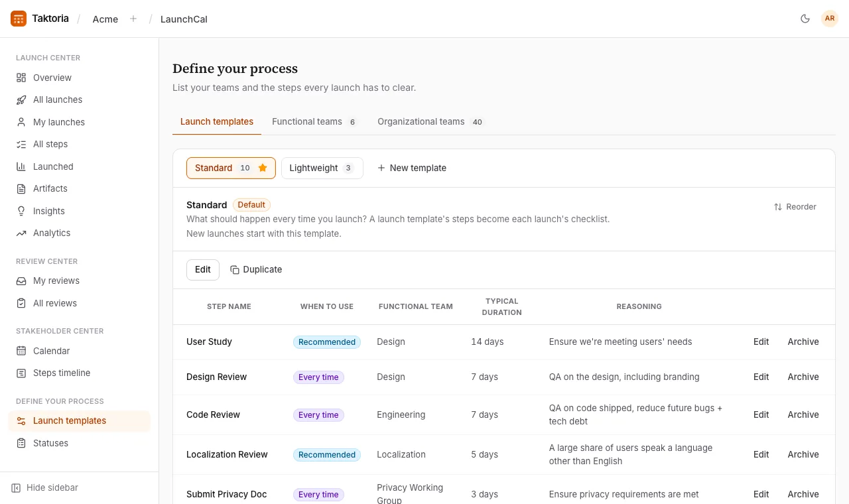Archive the User Study step

803,342
